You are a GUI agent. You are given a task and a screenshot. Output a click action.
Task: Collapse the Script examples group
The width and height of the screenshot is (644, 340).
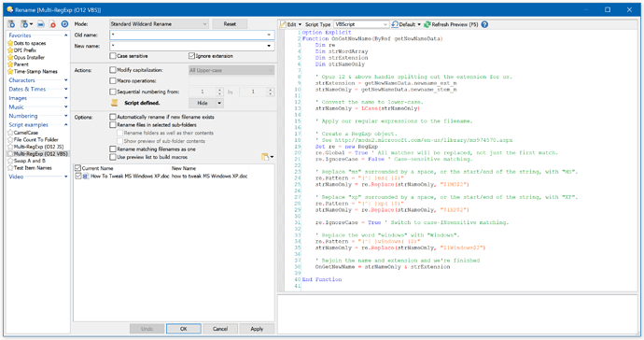[x=65, y=124]
